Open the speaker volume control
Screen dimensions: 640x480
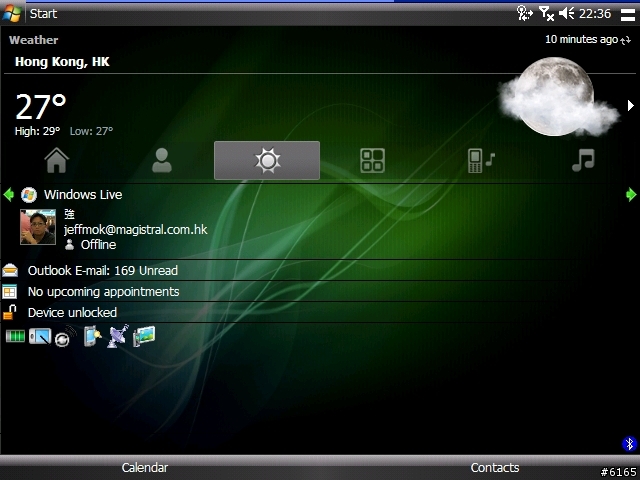(x=567, y=13)
